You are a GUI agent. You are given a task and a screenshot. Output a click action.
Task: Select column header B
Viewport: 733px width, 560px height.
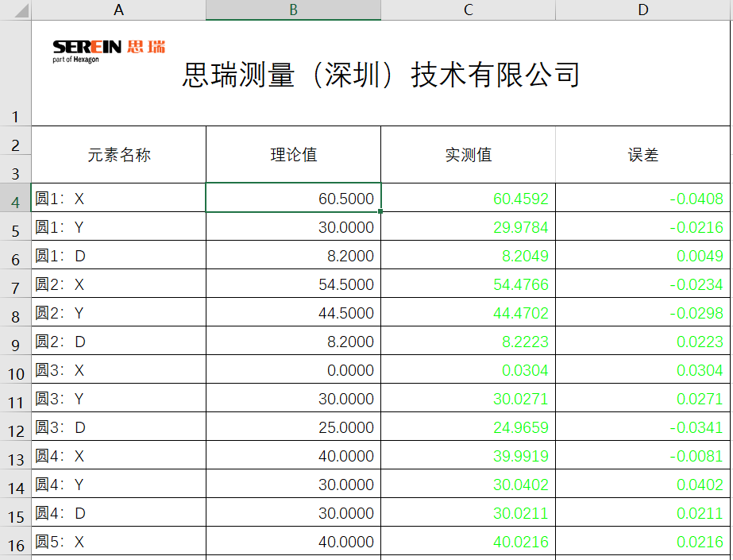pyautogui.click(x=293, y=10)
